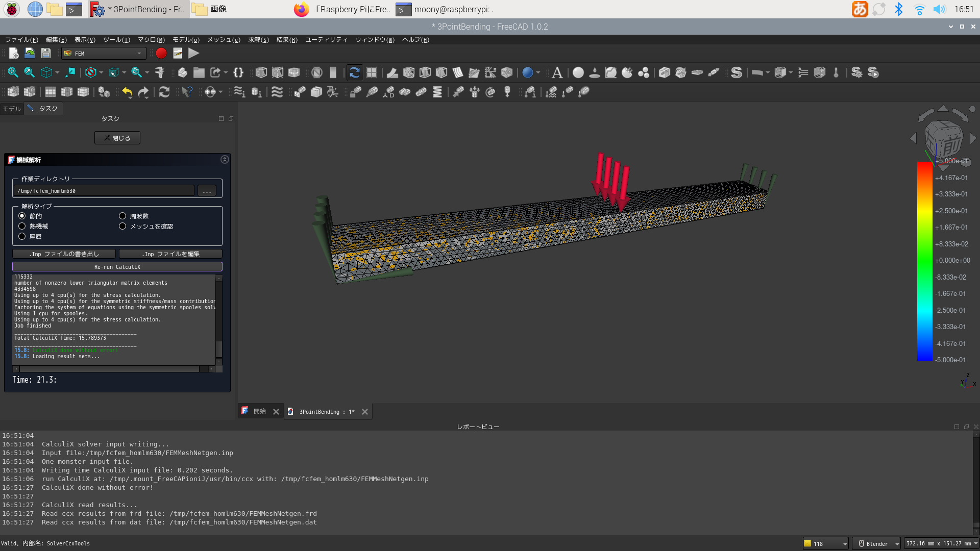Switch to the モデル panel tab
This screenshot has width=980, height=551.
click(x=12, y=109)
